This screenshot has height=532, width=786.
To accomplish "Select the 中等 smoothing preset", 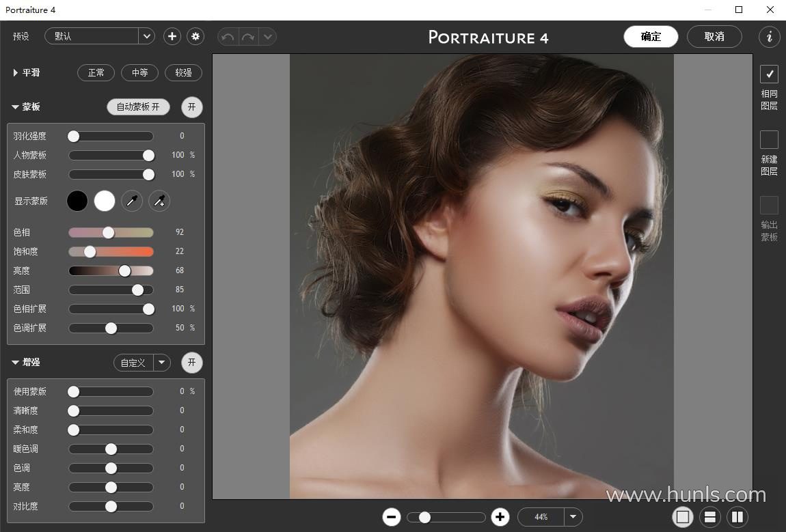I will pos(139,72).
